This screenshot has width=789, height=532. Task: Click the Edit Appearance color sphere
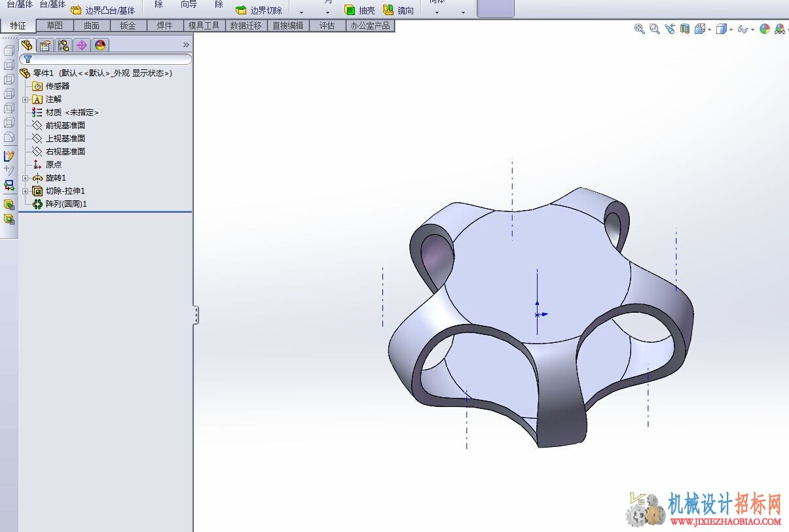coord(765,29)
